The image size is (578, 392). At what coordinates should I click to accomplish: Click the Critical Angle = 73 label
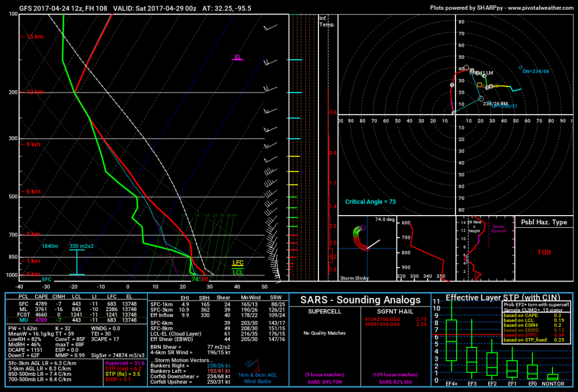click(x=370, y=202)
